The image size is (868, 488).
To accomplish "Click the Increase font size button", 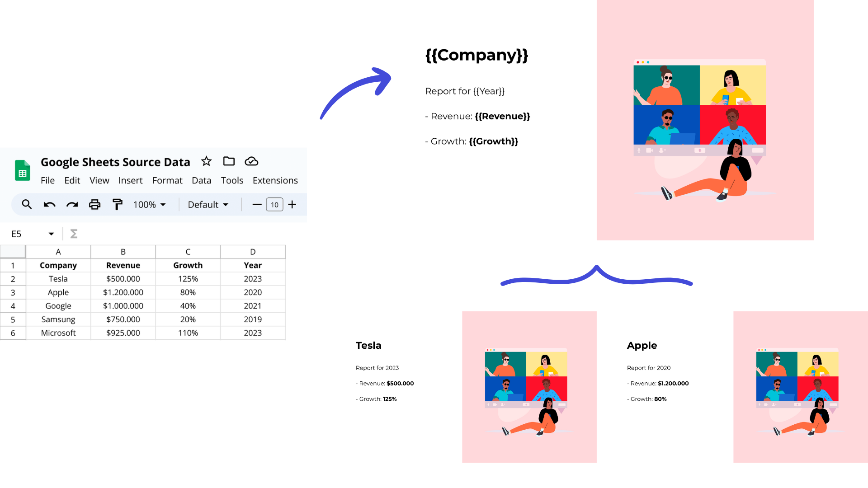I will [x=292, y=204].
